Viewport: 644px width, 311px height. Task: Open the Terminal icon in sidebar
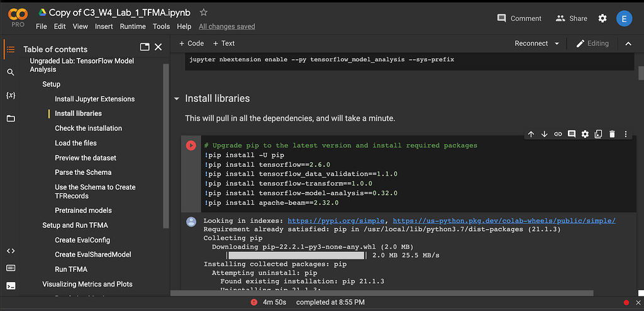pyautogui.click(x=11, y=285)
